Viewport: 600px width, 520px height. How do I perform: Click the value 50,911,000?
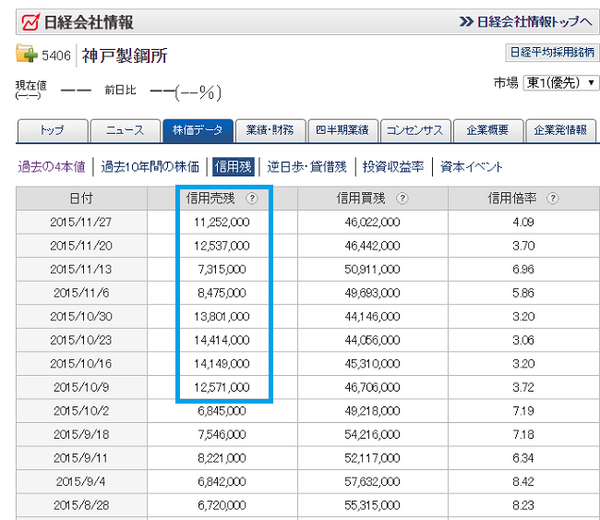[372, 269]
